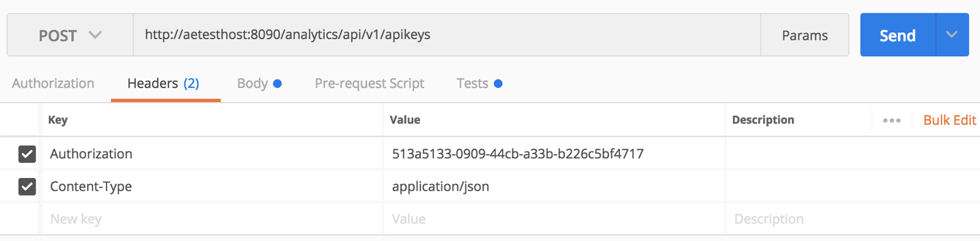The width and height of the screenshot is (980, 241).
Task: Select the Headers (2) tab
Action: (x=164, y=83)
